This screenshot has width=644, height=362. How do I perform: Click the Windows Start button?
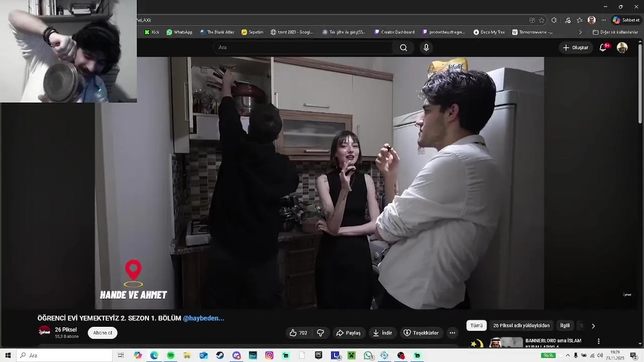point(8,355)
